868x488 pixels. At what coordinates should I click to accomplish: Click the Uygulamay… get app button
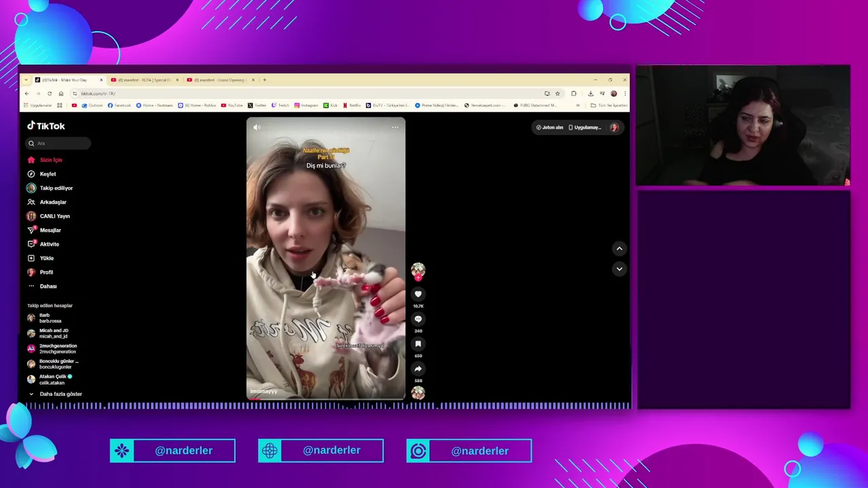(x=585, y=127)
